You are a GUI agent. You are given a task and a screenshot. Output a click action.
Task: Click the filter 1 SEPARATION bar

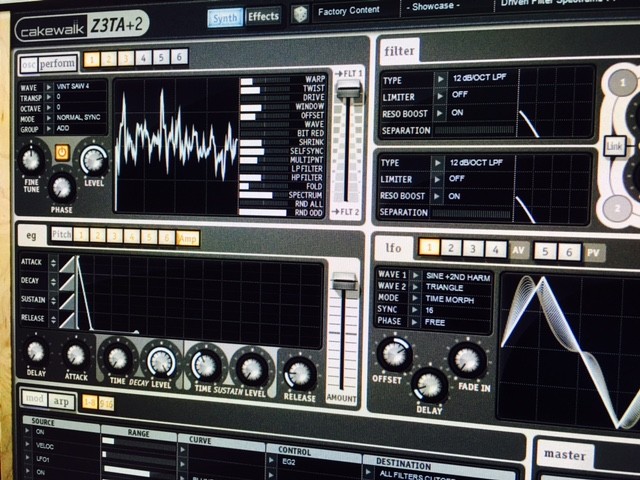pos(474,131)
